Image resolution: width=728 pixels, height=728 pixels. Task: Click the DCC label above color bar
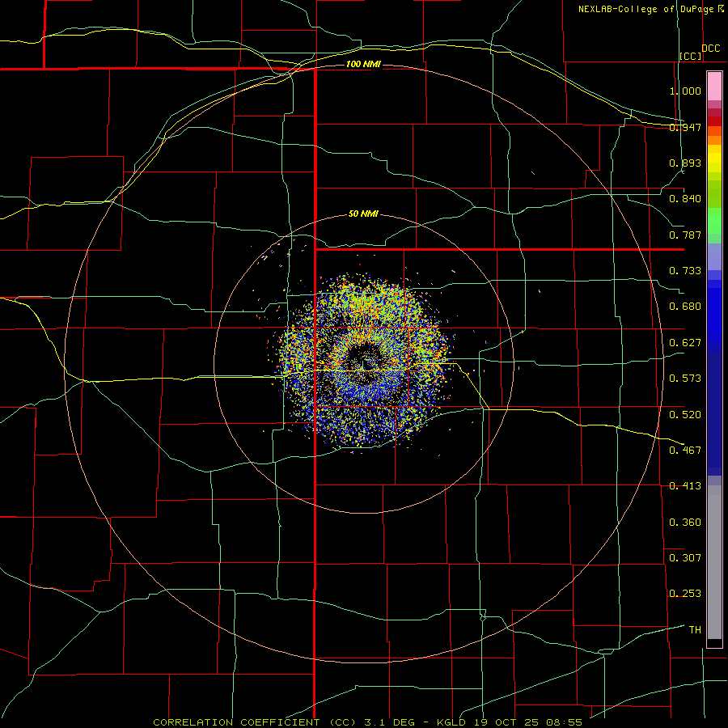(x=710, y=49)
